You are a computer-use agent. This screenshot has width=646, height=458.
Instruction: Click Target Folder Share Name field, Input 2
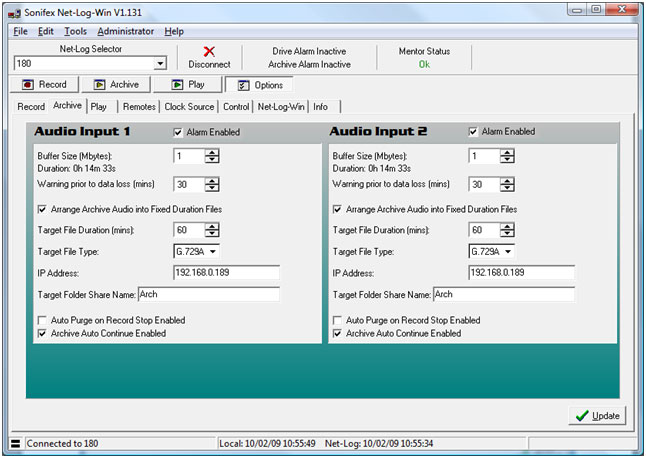click(504, 294)
